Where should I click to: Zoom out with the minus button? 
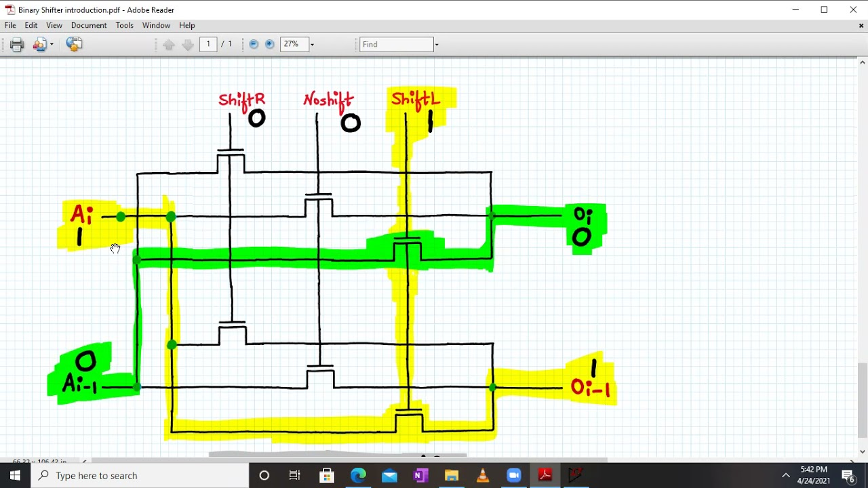point(254,44)
